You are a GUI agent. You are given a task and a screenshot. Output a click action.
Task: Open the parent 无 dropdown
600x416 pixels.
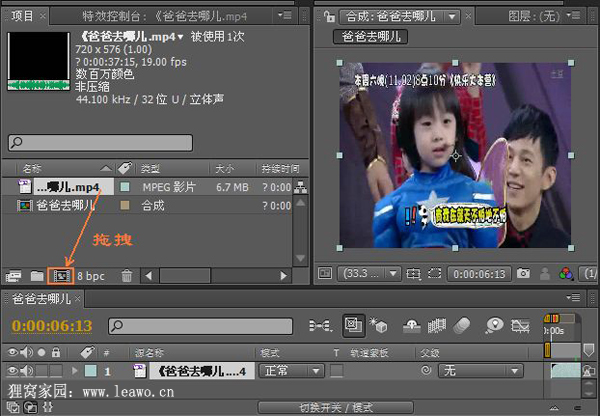point(480,371)
